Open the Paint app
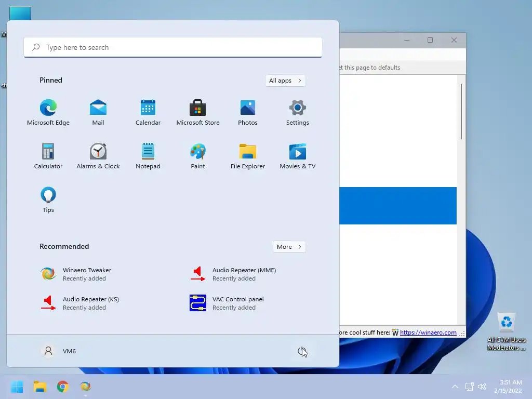The width and height of the screenshot is (532, 399). [198, 156]
